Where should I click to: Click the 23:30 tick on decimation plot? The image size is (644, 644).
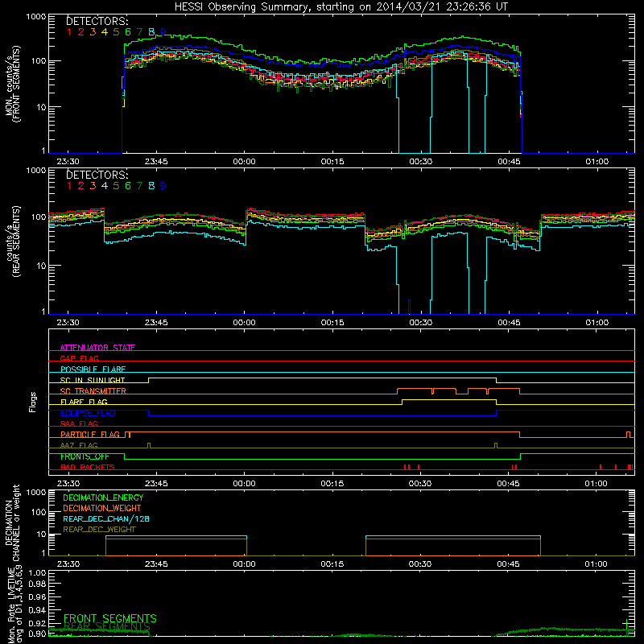[68, 564]
